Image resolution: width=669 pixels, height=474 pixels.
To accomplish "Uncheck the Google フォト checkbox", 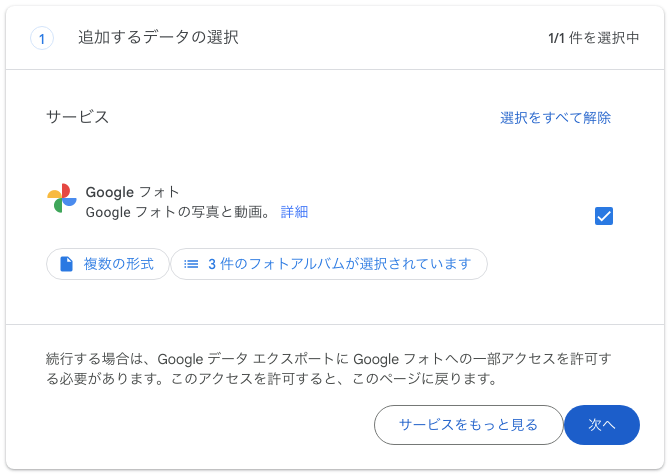I will pos(604,216).
